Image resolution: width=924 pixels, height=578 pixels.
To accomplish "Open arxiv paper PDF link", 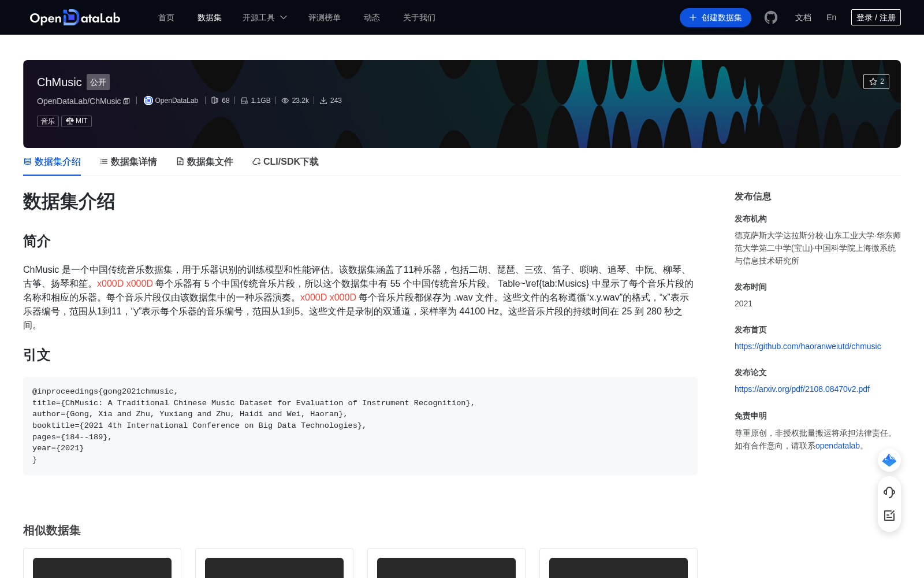I will click(x=802, y=389).
